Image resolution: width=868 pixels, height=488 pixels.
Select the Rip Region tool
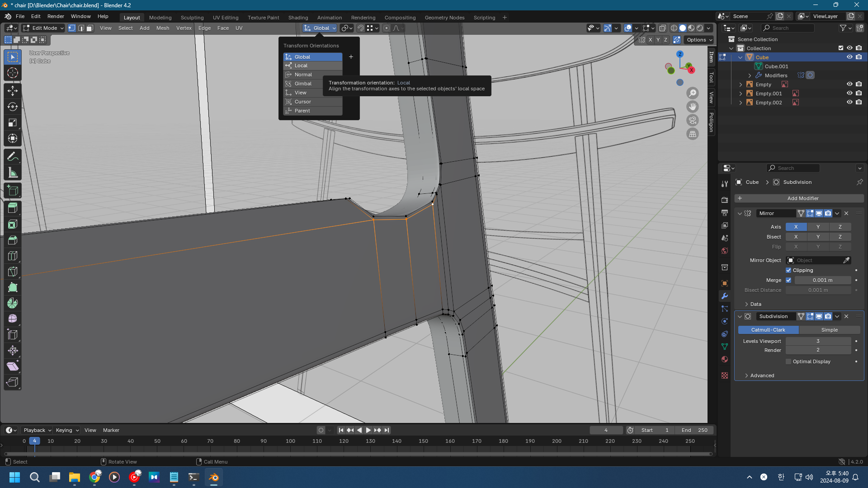click(x=13, y=382)
